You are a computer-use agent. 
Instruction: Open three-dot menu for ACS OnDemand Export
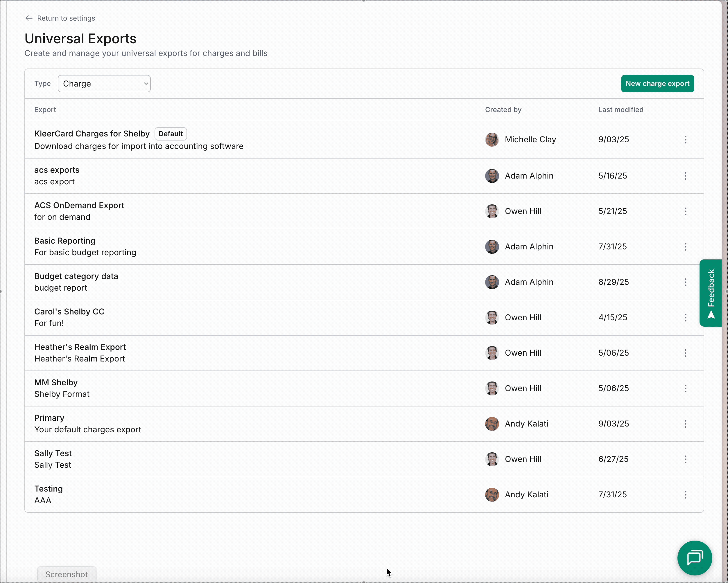click(685, 211)
